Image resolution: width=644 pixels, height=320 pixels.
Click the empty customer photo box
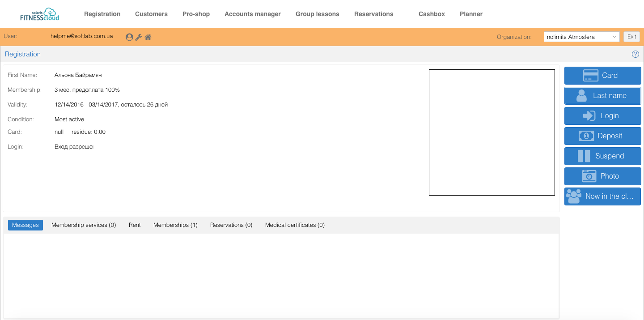[x=492, y=132]
